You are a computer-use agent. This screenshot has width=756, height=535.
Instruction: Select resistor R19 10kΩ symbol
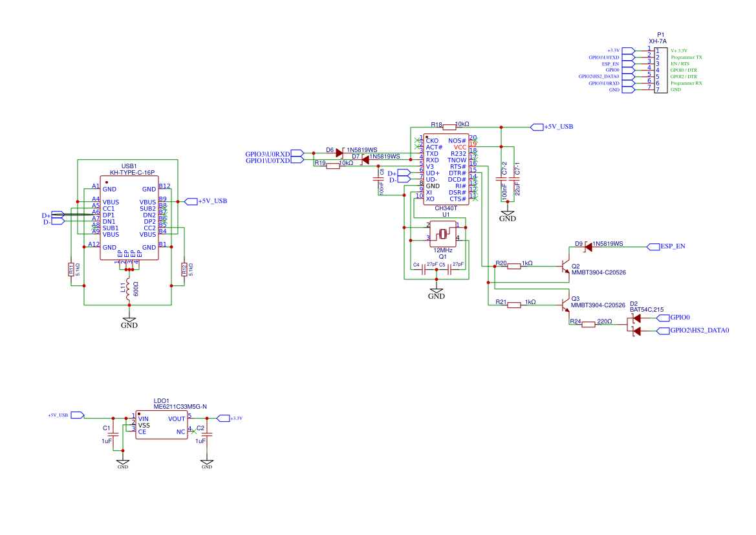tap(332, 166)
